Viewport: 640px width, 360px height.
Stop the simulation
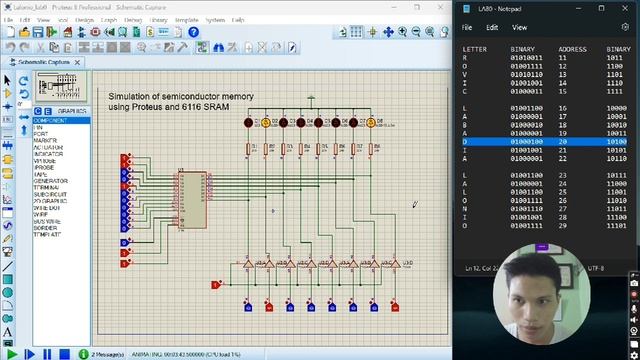[64, 354]
